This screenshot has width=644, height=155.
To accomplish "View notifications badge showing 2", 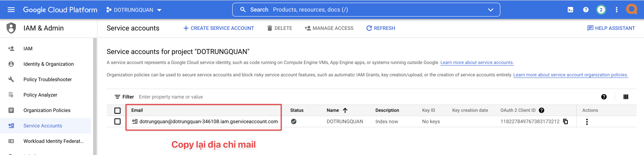I will (x=601, y=10).
